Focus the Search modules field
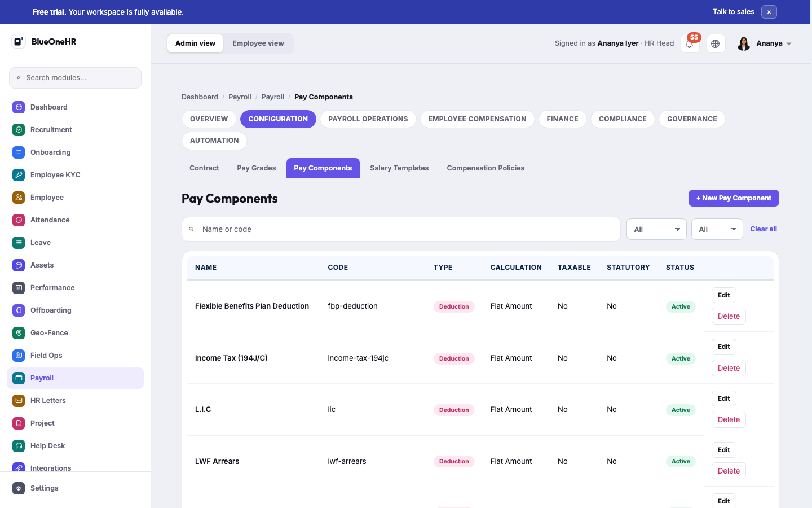Image resolution: width=812 pixels, height=508 pixels. pyautogui.click(x=75, y=78)
